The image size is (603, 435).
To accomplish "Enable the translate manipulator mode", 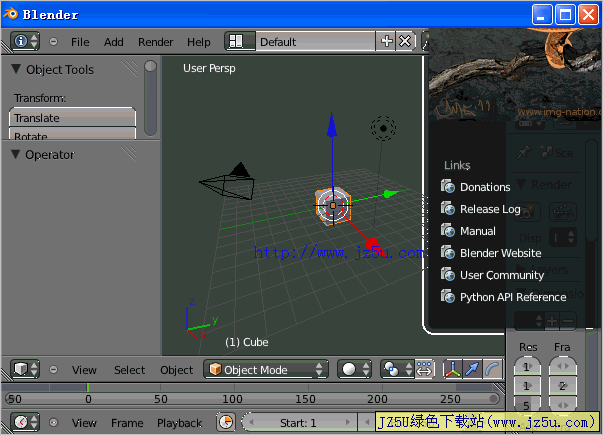I will [x=472, y=369].
